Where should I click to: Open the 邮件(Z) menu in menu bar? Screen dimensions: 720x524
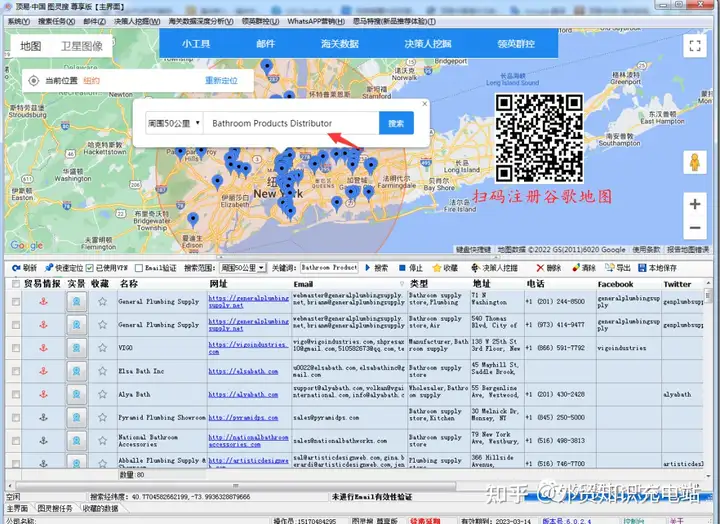tap(95, 22)
